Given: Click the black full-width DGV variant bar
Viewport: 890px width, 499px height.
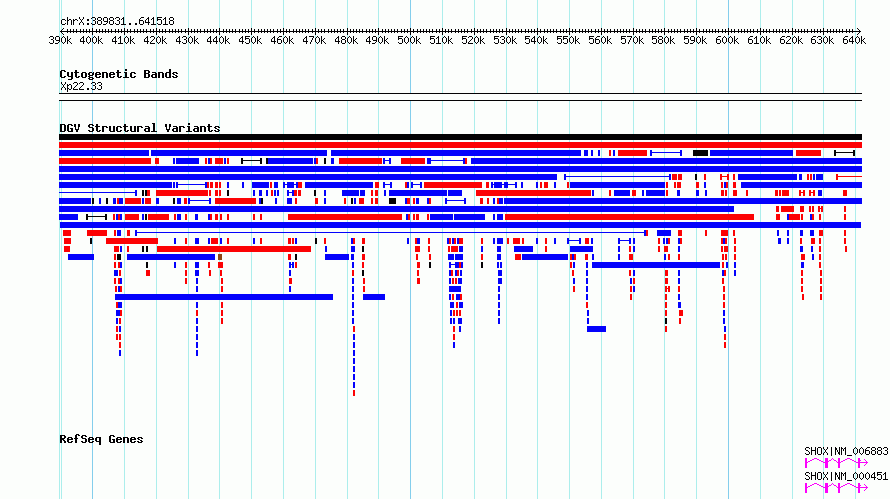Looking at the screenshot, I should (x=460, y=137).
